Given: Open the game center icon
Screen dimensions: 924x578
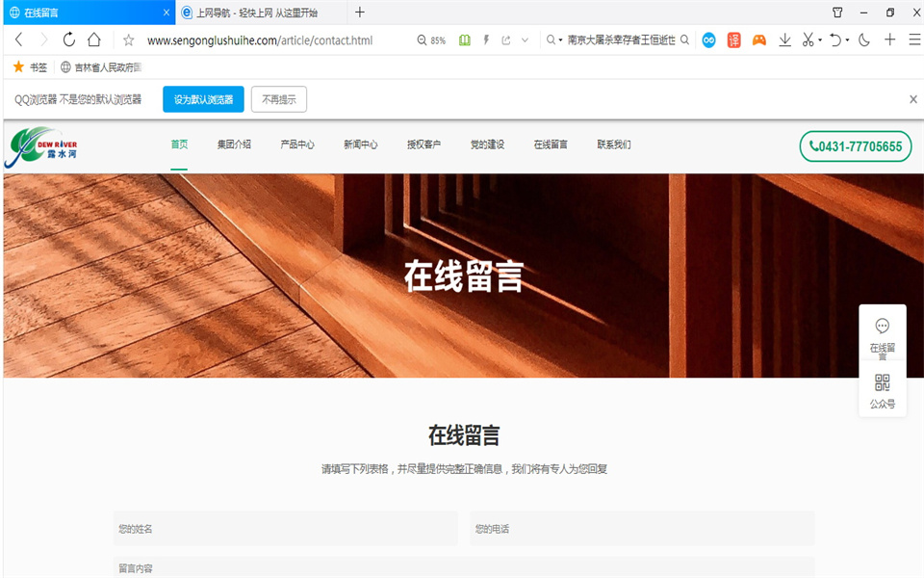Looking at the screenshot, I should pos(759,39).
